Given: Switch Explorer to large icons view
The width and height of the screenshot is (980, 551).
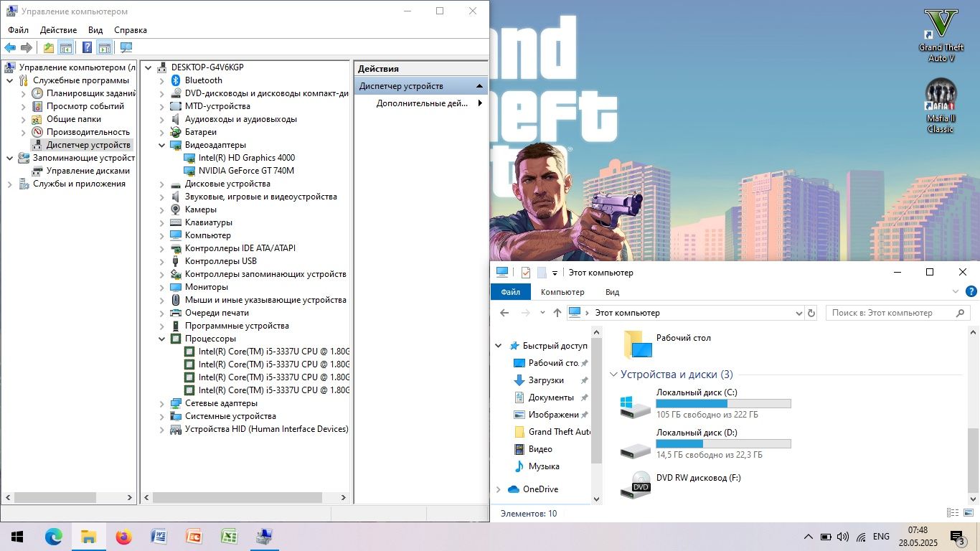Looking at the screenshot, I should 968,513.
